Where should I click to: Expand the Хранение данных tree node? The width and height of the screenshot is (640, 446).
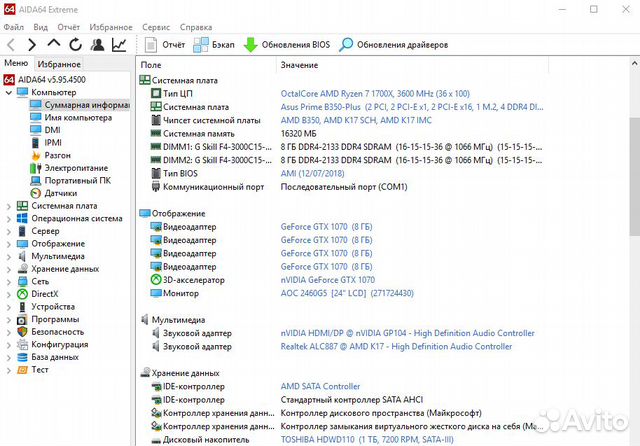click(x=9, y=270)
